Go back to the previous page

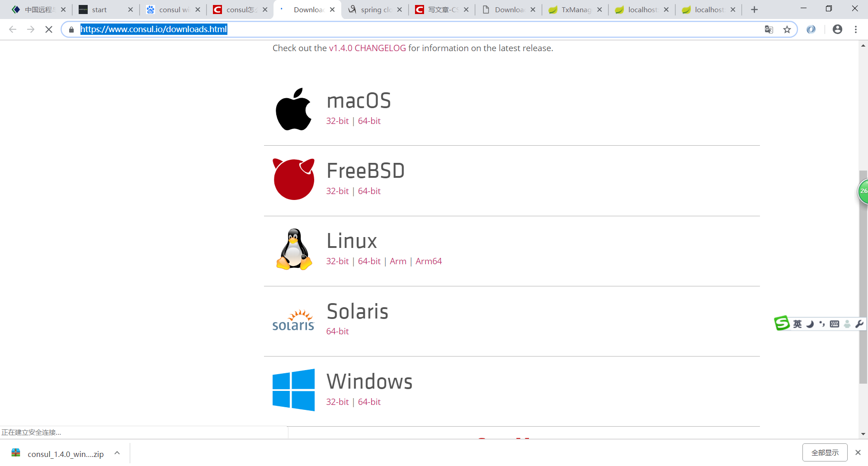click(13, 29)
